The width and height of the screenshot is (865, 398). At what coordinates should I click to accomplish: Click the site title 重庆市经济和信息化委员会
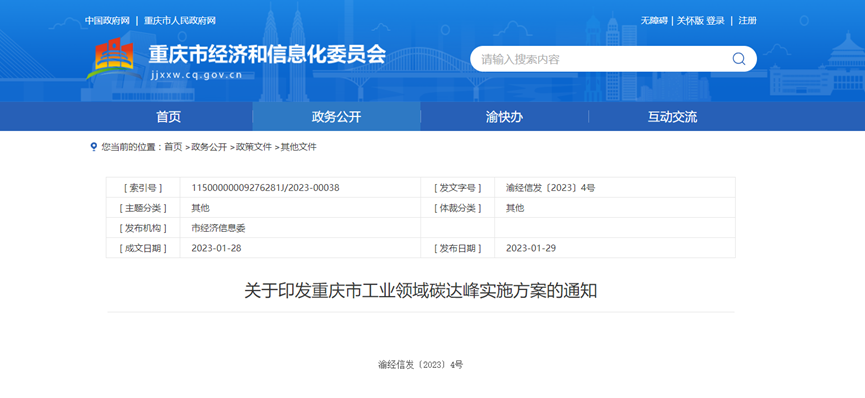[267, 54]
